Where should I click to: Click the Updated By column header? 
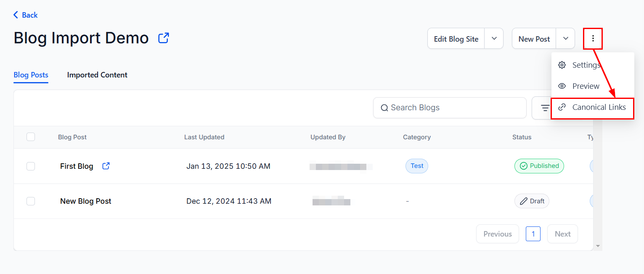coord(328,137)
